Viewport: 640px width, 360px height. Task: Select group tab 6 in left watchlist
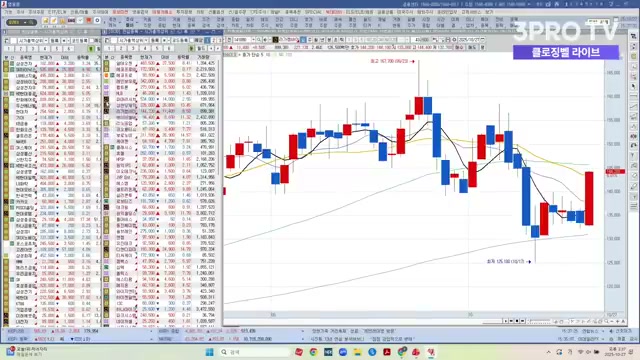[x=68, y=49]
